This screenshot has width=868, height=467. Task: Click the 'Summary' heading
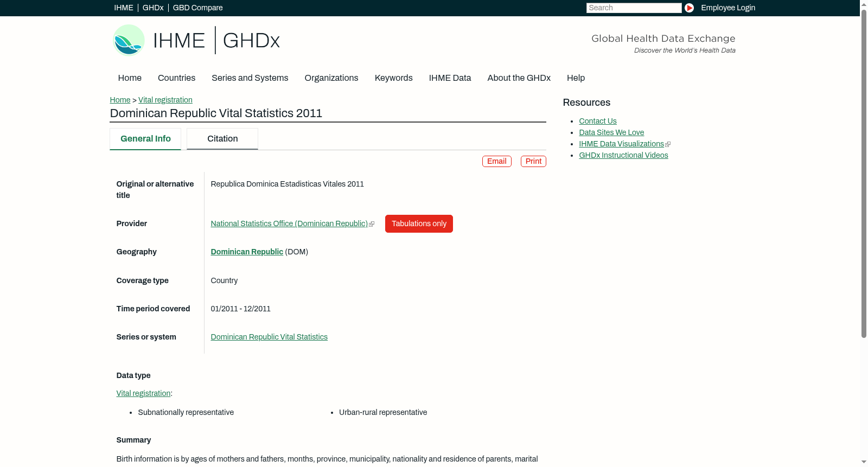coord(133,440)
